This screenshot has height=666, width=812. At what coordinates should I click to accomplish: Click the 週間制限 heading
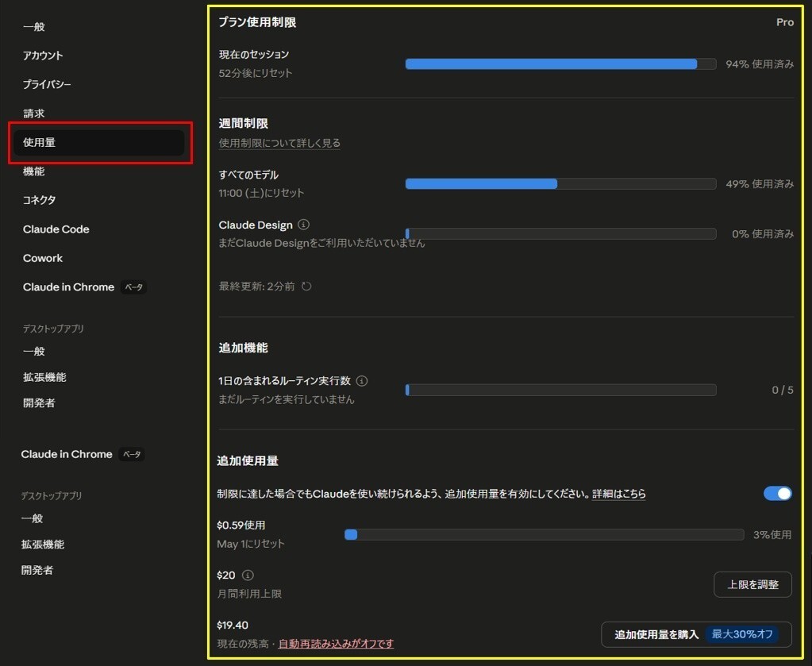(x=243, y=123)
